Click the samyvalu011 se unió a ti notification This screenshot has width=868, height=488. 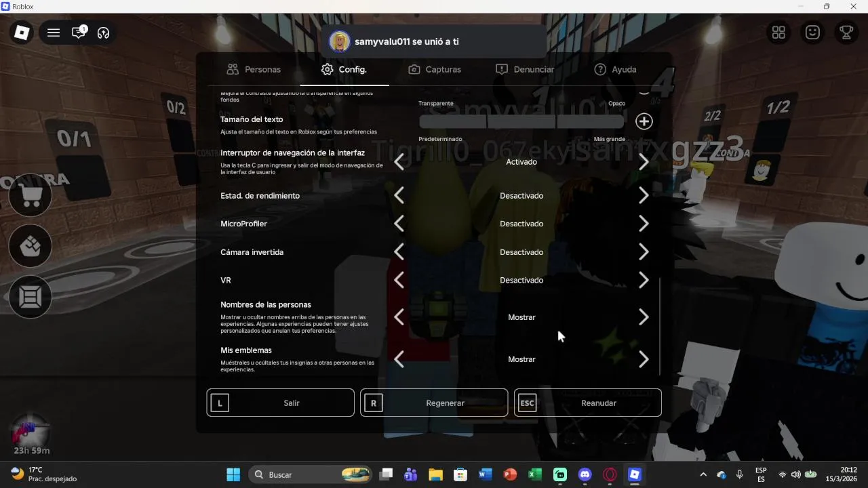click(x=434, y=41)
